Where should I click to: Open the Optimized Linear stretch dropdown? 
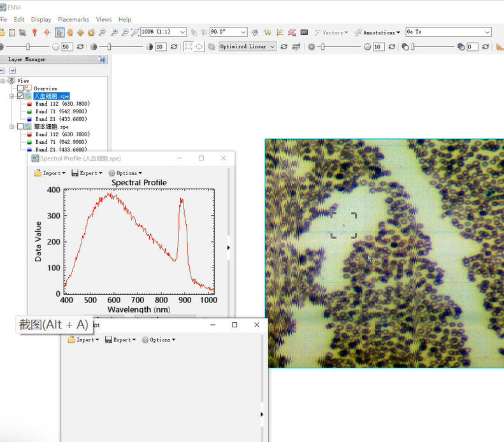click(273, 46)
